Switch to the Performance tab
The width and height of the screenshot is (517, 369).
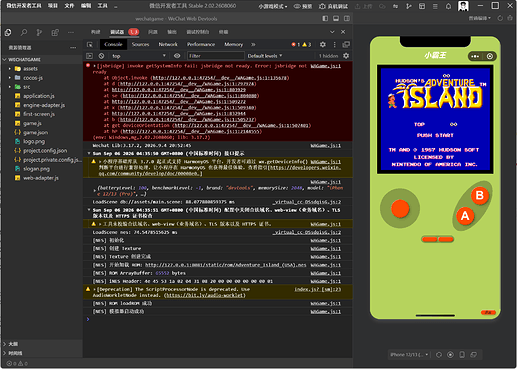point(201,44)
